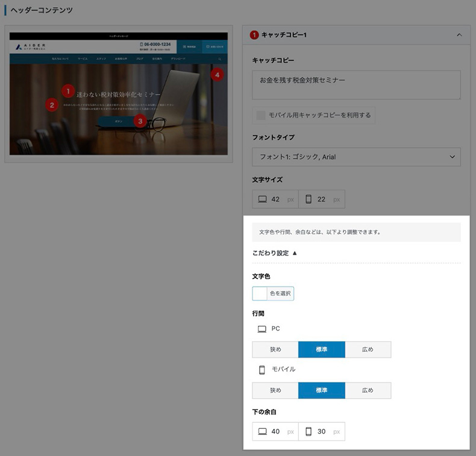This screenshot has height=456, width=476.
Task: Click the キャッチコピー text input field
Action: [x=356, y=84]
